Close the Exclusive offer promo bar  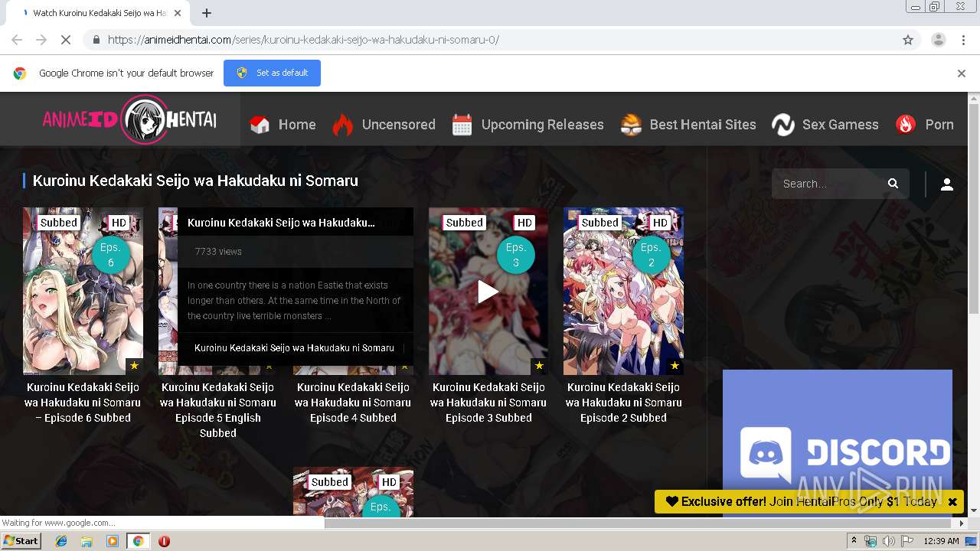952,502
